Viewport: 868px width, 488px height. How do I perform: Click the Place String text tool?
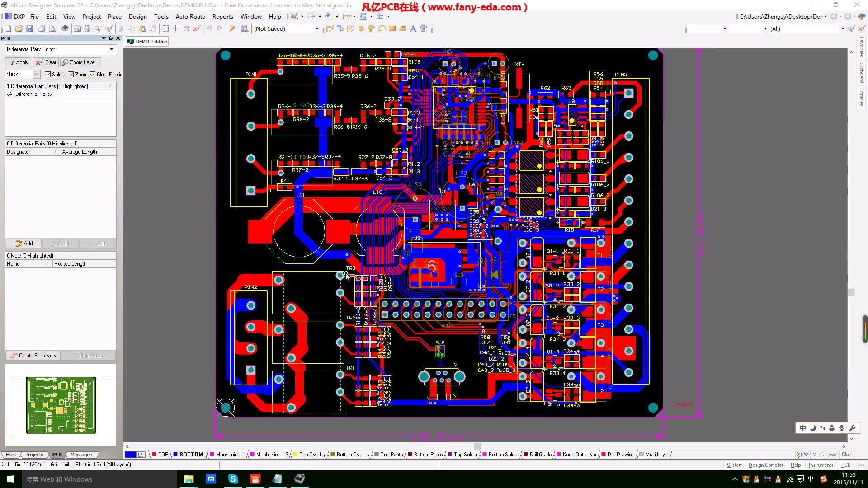pos(413,28)
